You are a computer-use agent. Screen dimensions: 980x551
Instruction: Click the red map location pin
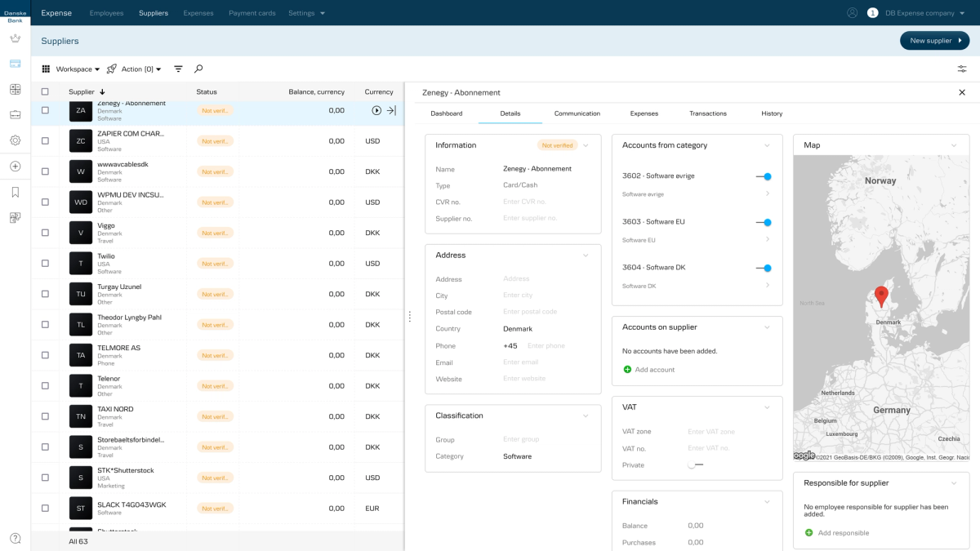[881, 296]
